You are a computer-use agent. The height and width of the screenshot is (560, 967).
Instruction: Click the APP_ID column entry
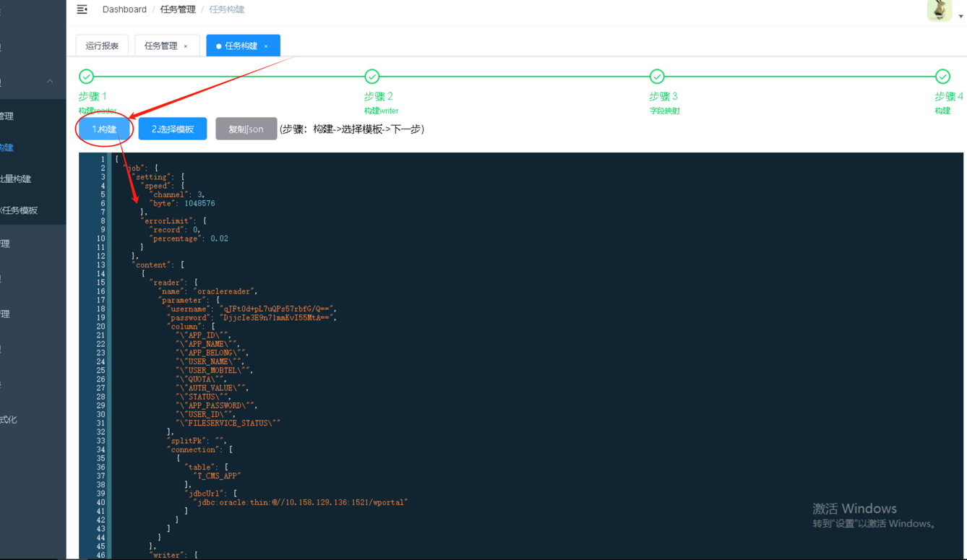[x=203, y=335]
